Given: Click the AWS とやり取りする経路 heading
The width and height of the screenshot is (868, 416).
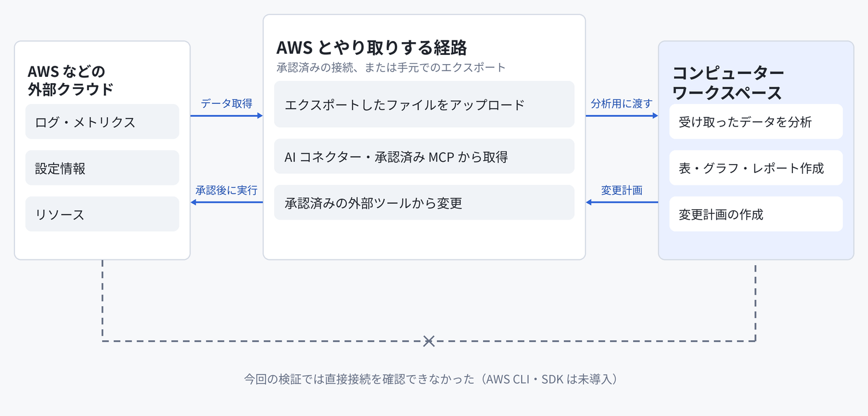Looking at the screenshot, I should click(x=372, y=47).
